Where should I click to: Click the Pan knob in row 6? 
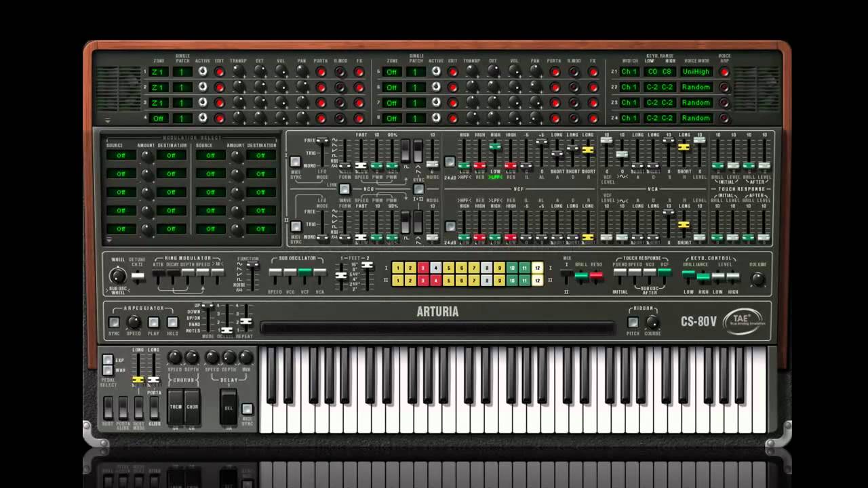536,86
